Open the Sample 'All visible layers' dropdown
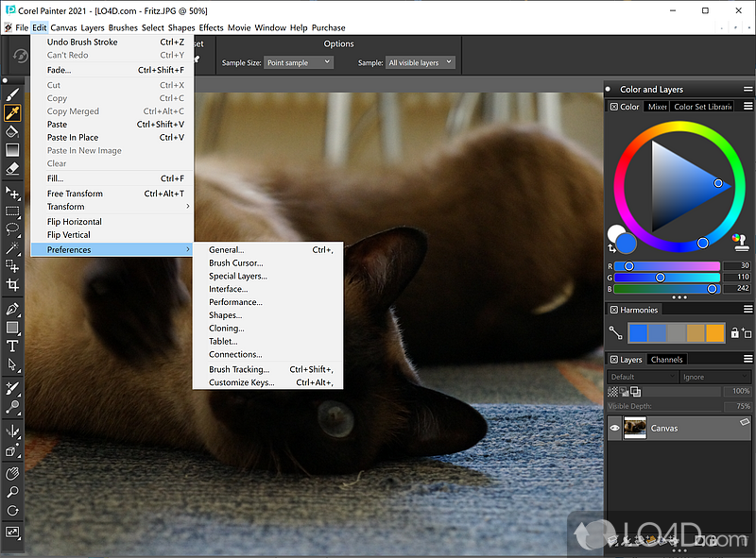This screenshot has height=558, width=756. (x=420, y=62)
